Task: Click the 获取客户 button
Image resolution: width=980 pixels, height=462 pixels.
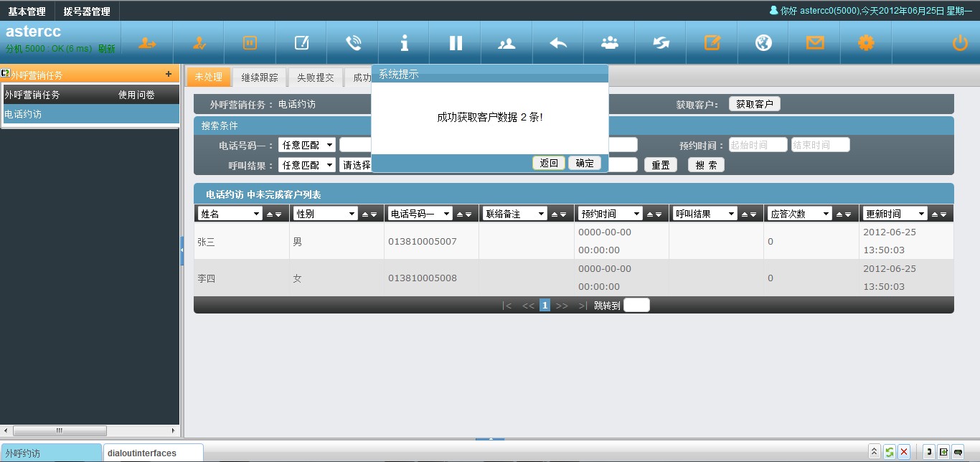Action: tap(754, 104)
